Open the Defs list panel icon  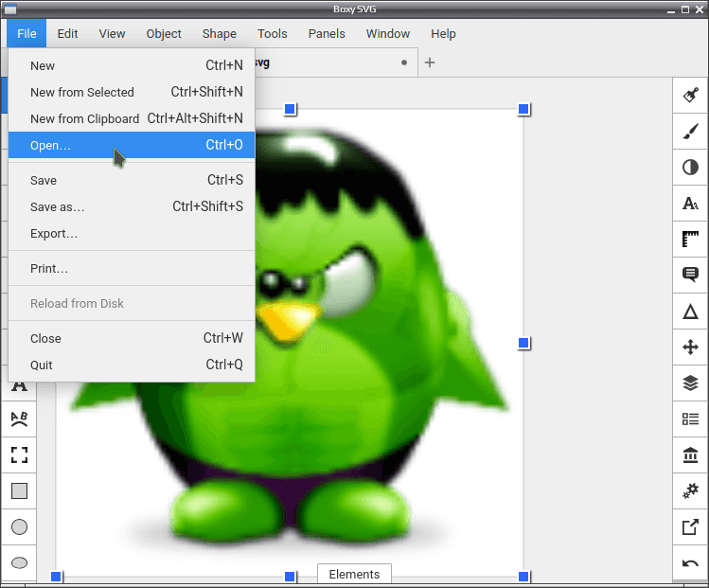pos(690,419)
